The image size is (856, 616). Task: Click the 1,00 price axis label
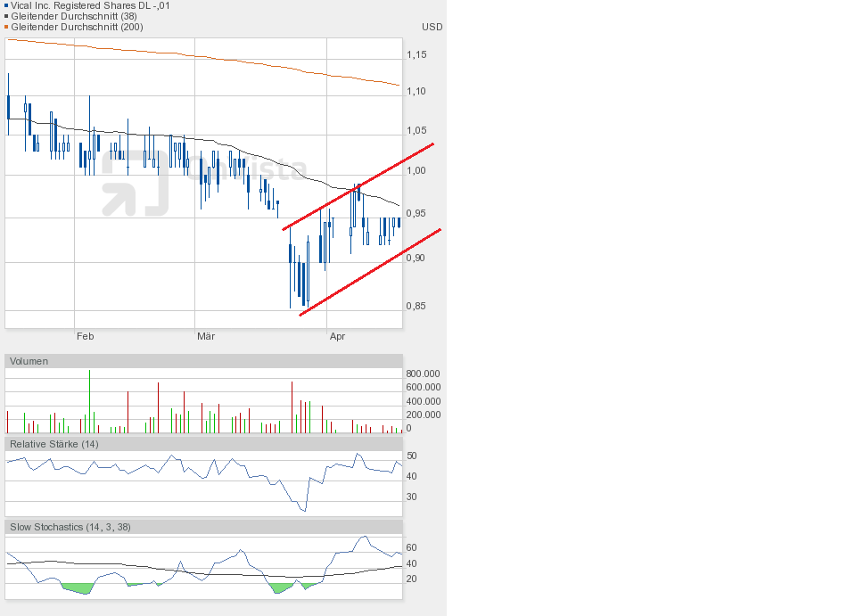416,171
